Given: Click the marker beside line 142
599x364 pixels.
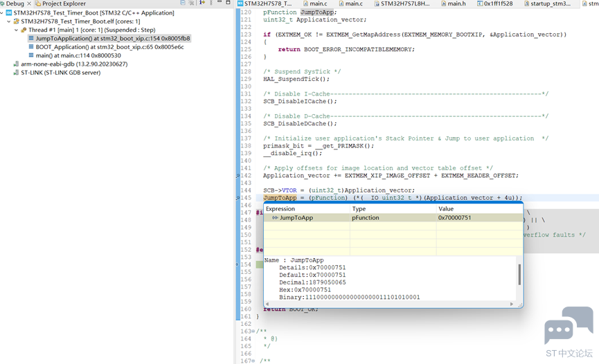Looking at the screenshot, I should click(238, 176).
